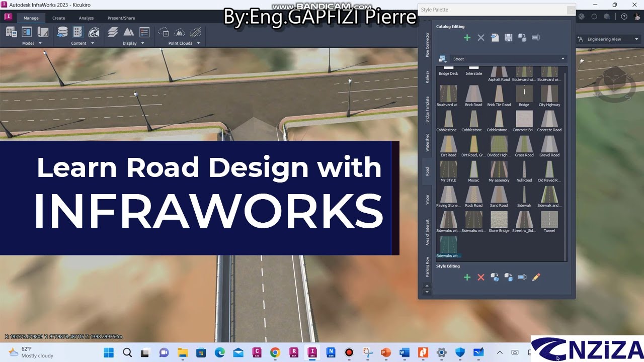Screen dimensions: 644x362
Task: Open Surface Layers icon in Display group
Action: tap(113, 32)
